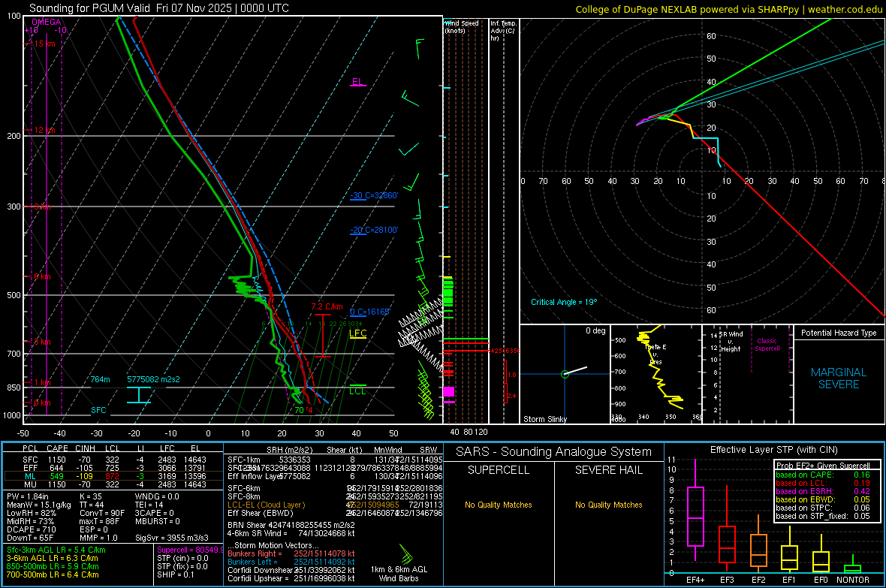Click the magenta square on wind speed panel

pyautogui.click(x=449, y=391)
